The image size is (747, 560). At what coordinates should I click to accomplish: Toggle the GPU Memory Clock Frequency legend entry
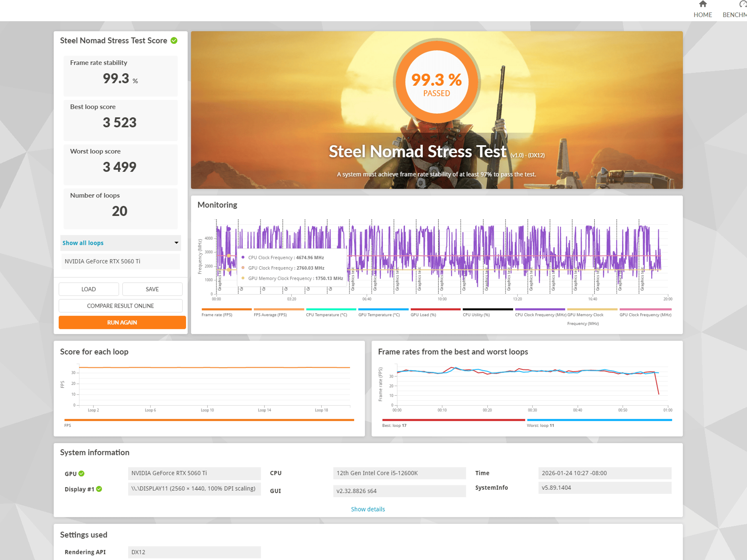click(592, 317)
